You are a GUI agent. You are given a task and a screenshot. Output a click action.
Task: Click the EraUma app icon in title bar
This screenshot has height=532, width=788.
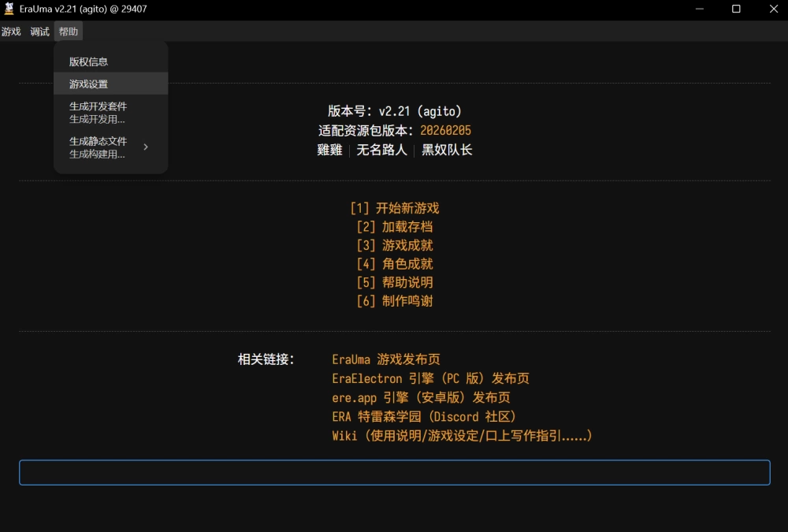pyautogui.click(x=9, y=9)
